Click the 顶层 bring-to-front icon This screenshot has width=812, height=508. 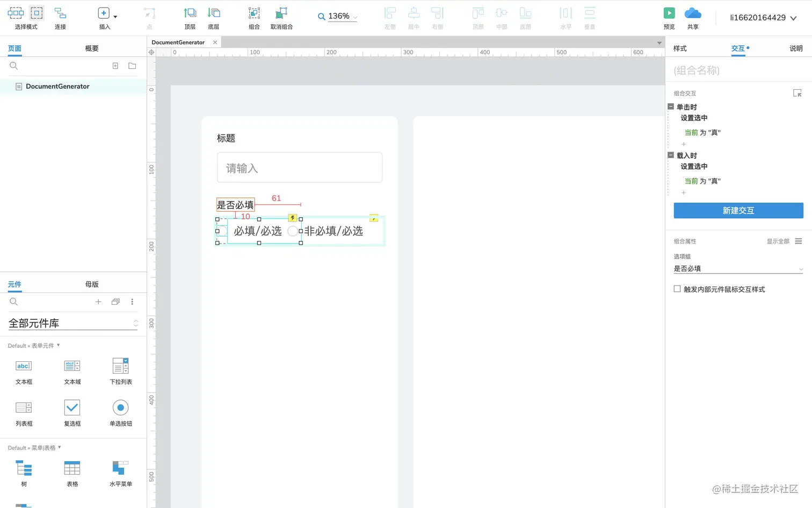pyautogui.click(x=190, y=13)
